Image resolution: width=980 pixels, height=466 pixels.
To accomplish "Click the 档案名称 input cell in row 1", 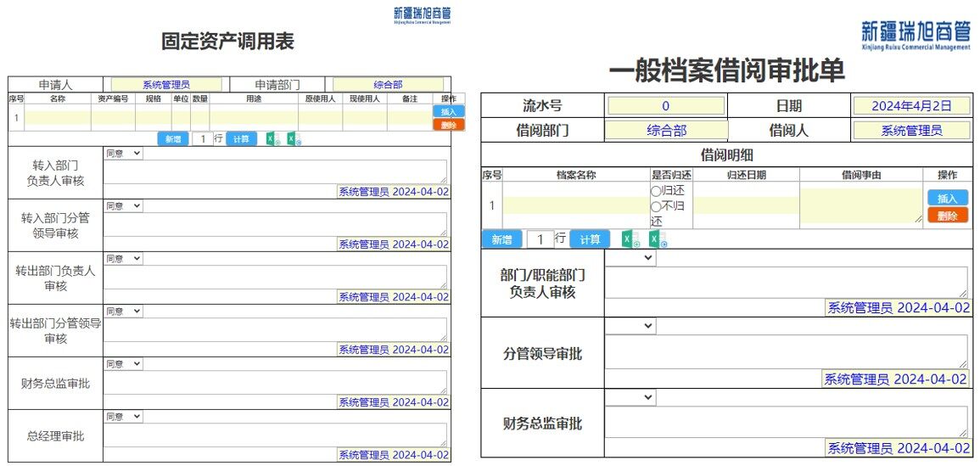I will click(575, 205).
